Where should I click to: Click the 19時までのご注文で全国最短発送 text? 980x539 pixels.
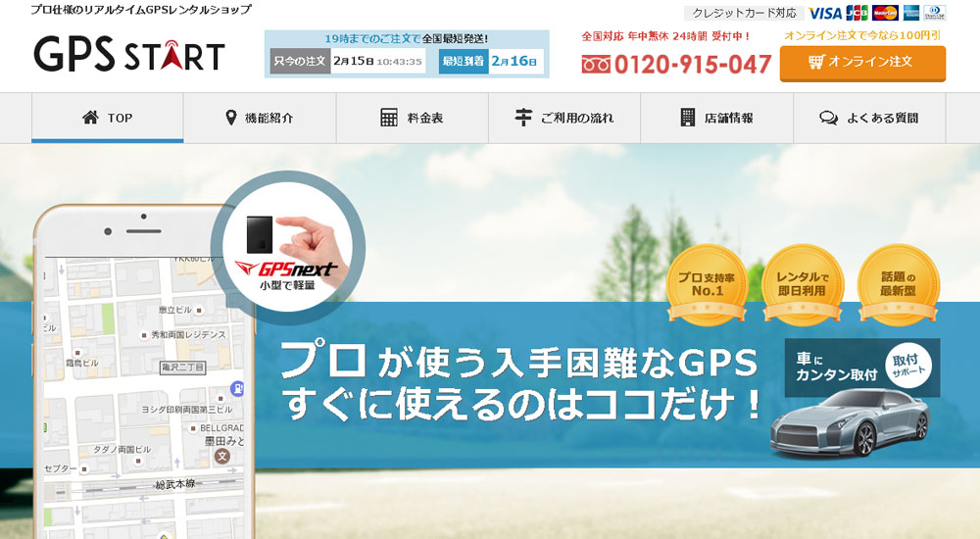coord(407,38)
